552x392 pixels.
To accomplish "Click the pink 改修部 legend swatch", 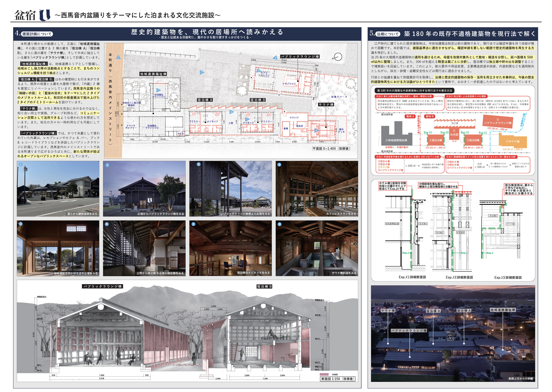I will tap(324, 374).
